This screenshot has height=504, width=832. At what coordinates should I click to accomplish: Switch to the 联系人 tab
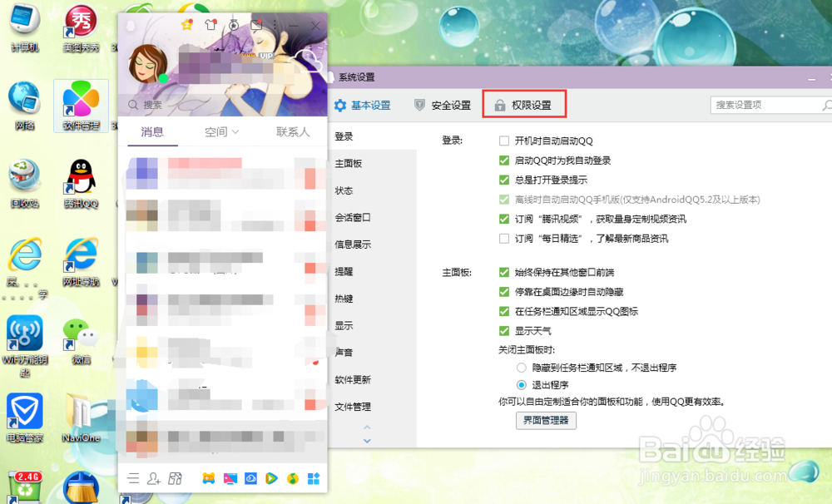[293, 132]
